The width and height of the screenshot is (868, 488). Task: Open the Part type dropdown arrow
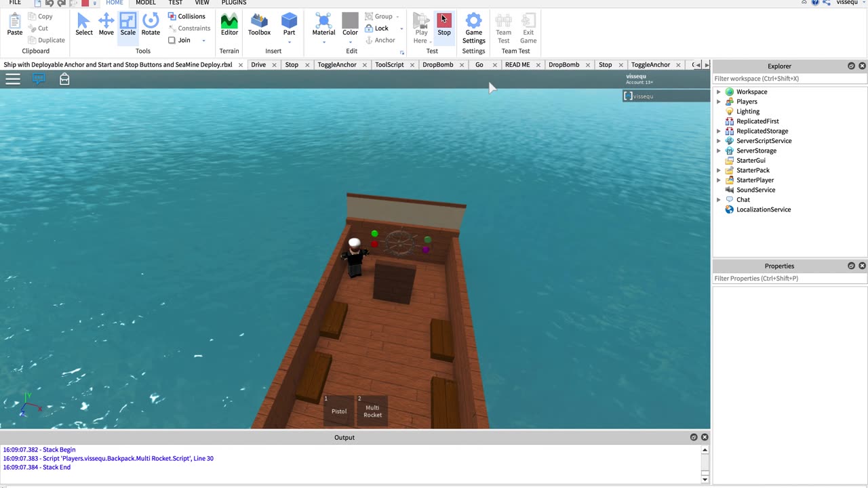[x=289, y=42]
